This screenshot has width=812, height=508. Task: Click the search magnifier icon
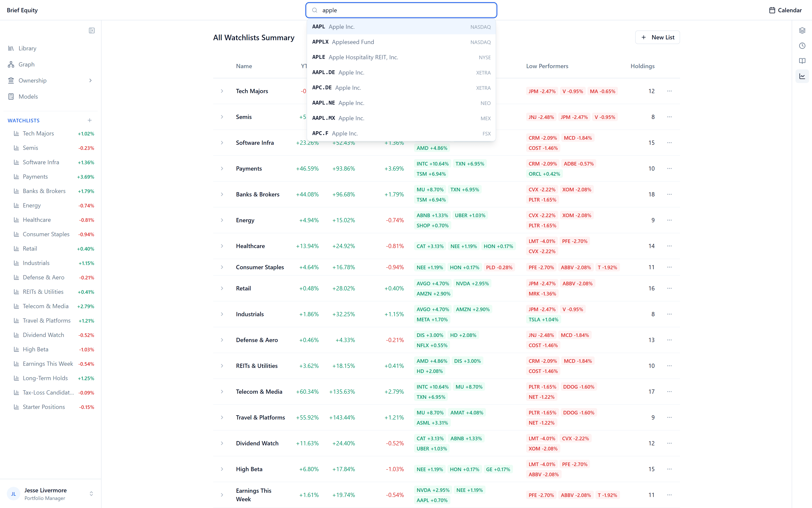point(315,10)
